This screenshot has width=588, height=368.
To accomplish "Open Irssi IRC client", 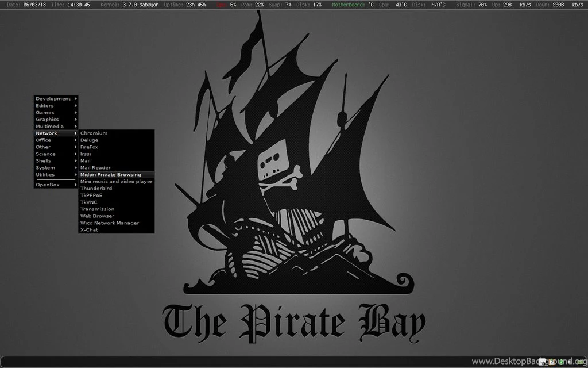I will (x=86, y=154).
